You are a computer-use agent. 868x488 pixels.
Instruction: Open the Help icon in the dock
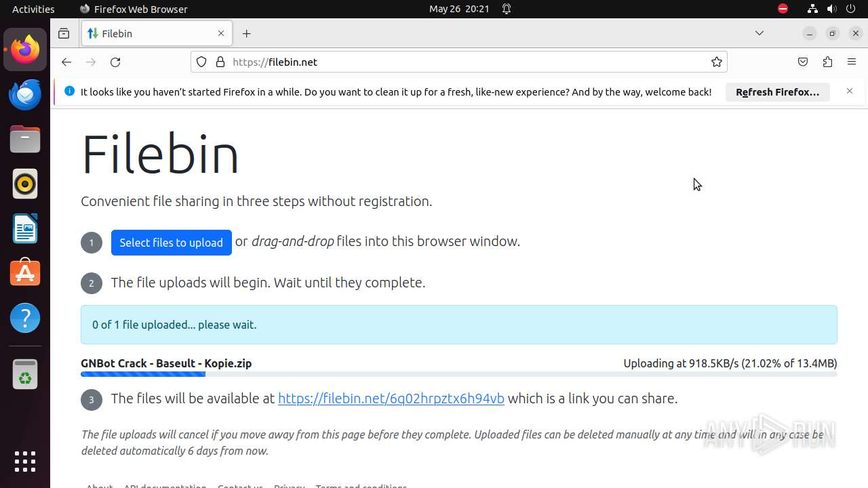[x=25, y=318]
